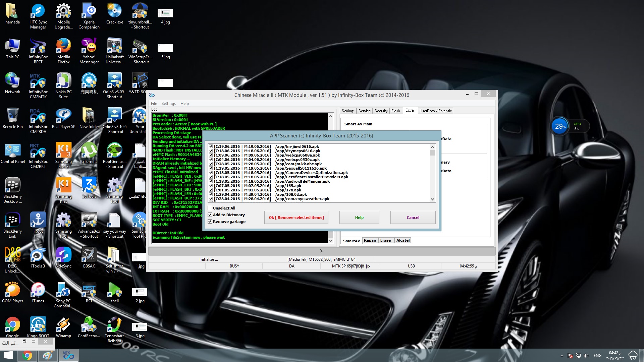Open the File menu in Chinese Miracle
644x362 pixels.
(154, 104)
